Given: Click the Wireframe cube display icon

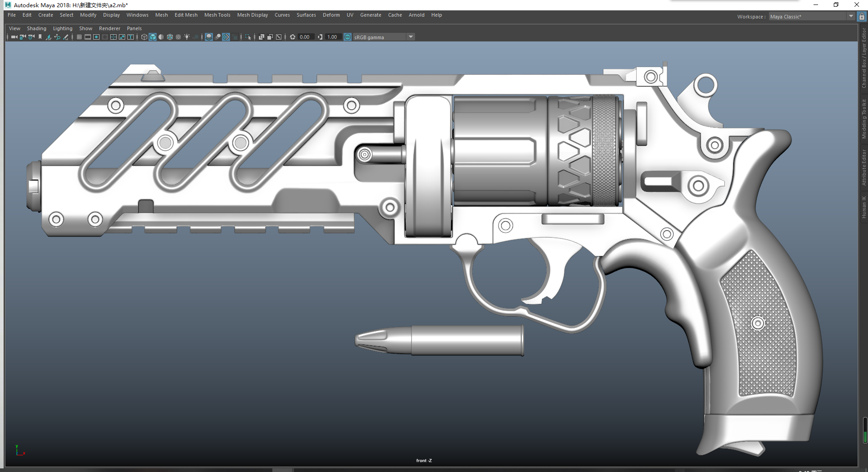Looking at the screenshot, I should [144, 37].
